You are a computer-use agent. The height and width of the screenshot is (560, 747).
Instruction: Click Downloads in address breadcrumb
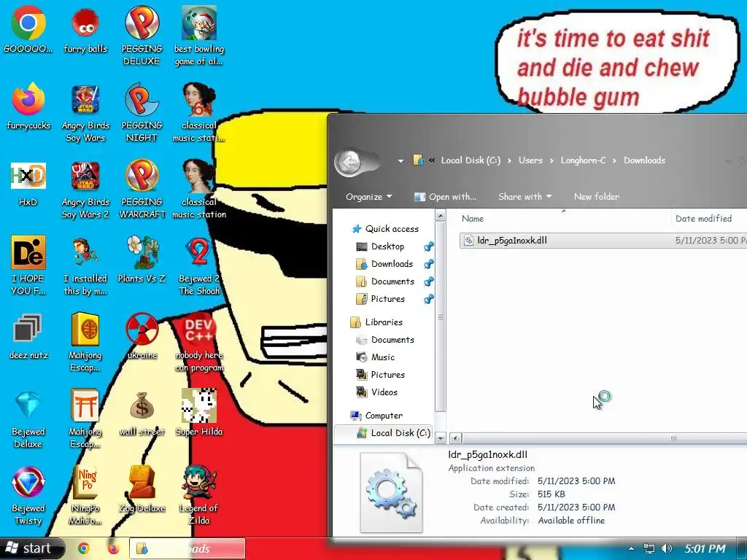644,160
